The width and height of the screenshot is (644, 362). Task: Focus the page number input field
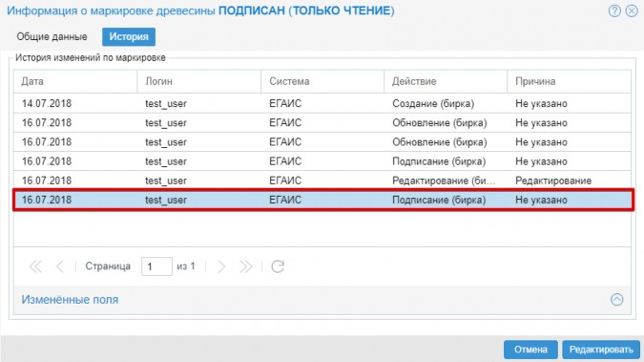(156, 266)
